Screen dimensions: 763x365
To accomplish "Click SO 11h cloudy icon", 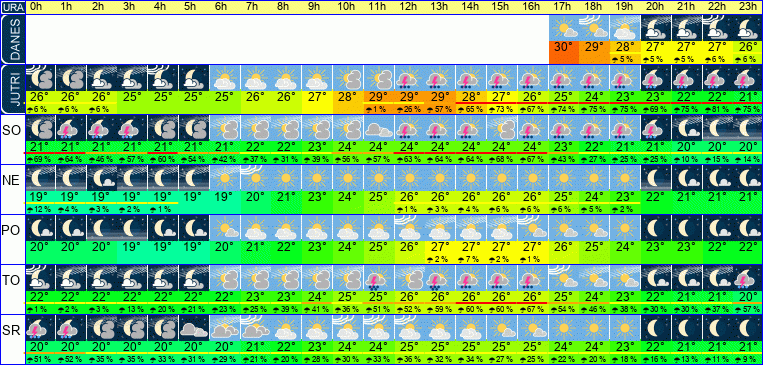I will tap(380, 128).
